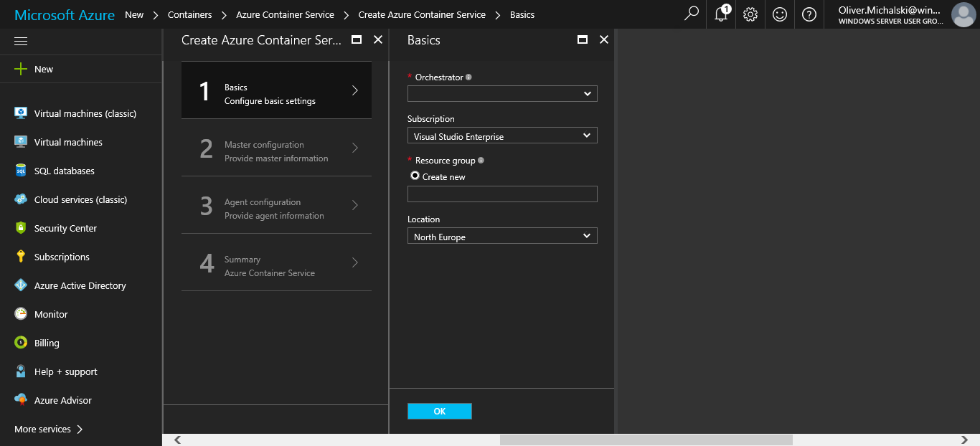This screenshot has width=980, height=446.
Task: Click the scrollbar right arrow
Action: click(964, 440)
